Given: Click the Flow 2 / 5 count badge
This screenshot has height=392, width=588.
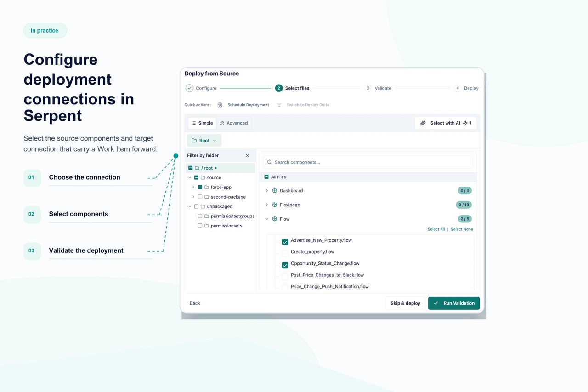Looking at the screenshot, I should tap(465, 219).
